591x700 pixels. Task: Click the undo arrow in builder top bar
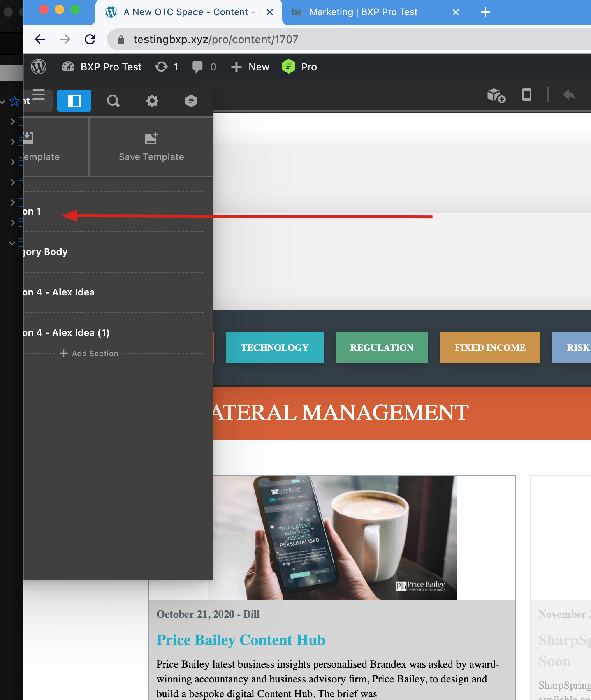pos(569,95)
